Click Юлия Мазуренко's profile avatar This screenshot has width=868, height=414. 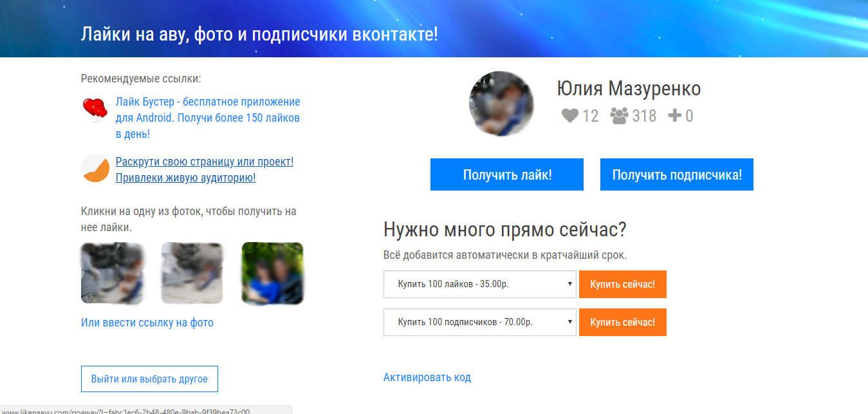501,103
